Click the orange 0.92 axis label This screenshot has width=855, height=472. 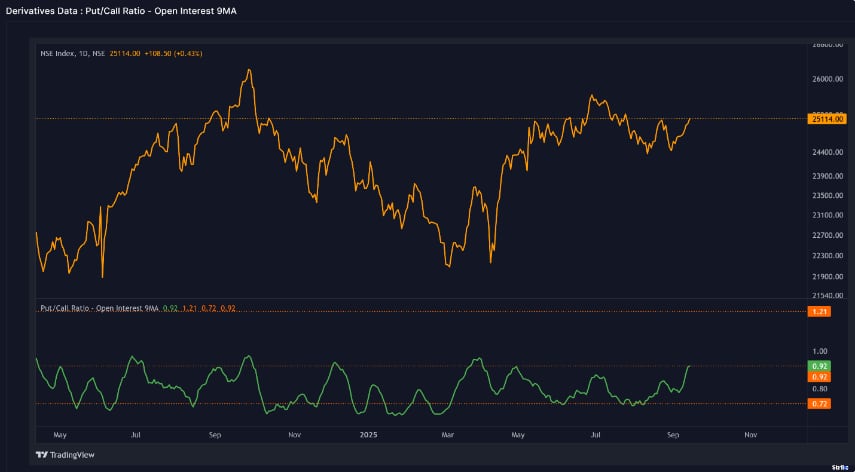click(818, 376)
